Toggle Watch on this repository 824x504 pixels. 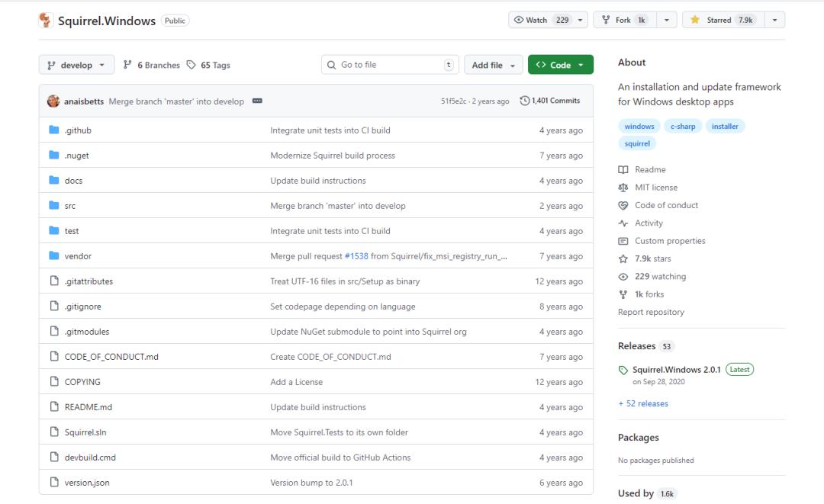[540, 21]
